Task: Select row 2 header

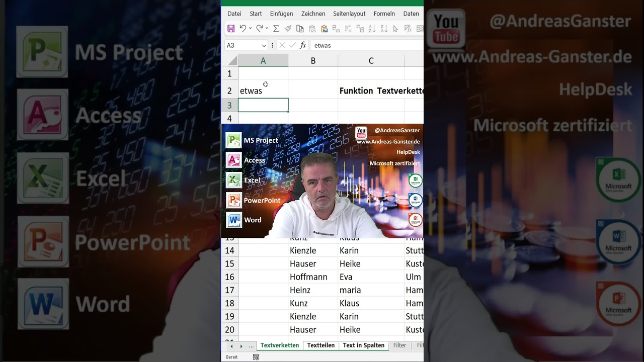Action: coord(229,91)
